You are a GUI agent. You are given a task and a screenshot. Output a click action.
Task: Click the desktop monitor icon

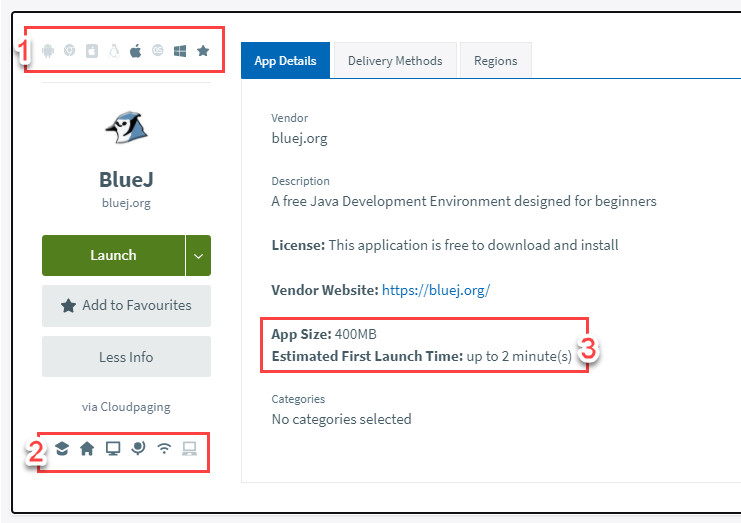tap(113, 449)
